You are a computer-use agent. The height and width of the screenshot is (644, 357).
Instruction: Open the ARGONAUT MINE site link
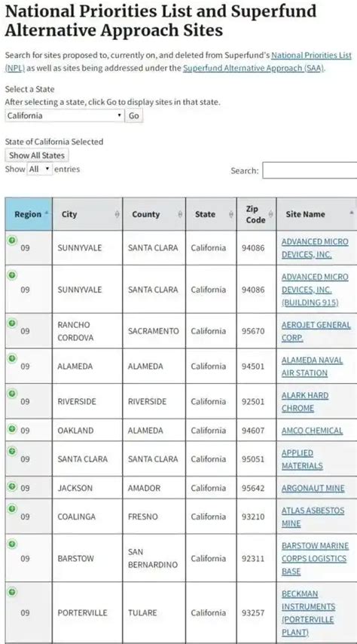coord(313,488)
